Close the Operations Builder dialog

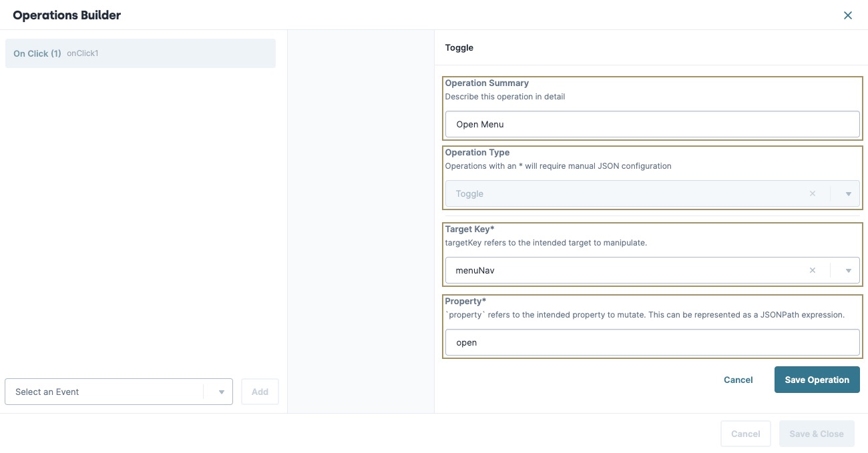(848, 15)
